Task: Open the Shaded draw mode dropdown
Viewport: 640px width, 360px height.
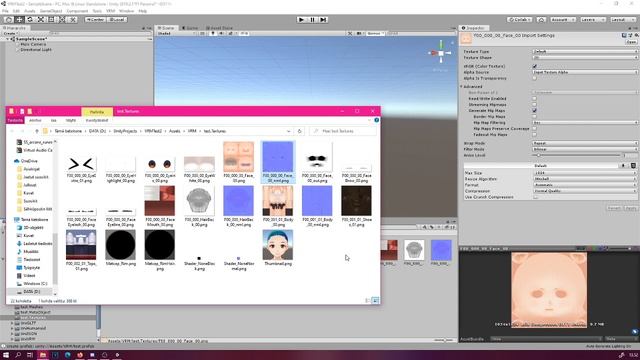Action: [176, 33]
